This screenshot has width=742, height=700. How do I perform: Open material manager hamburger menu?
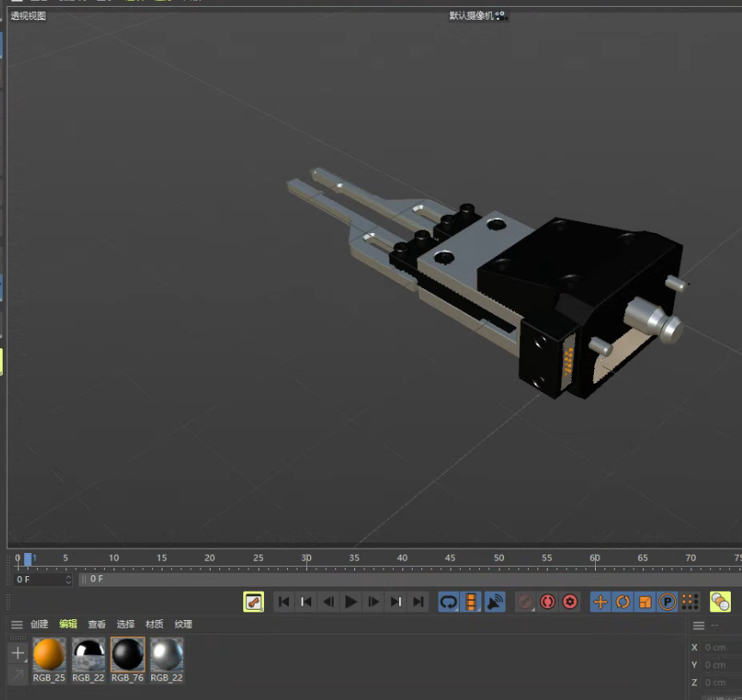[x=16, y=624]
